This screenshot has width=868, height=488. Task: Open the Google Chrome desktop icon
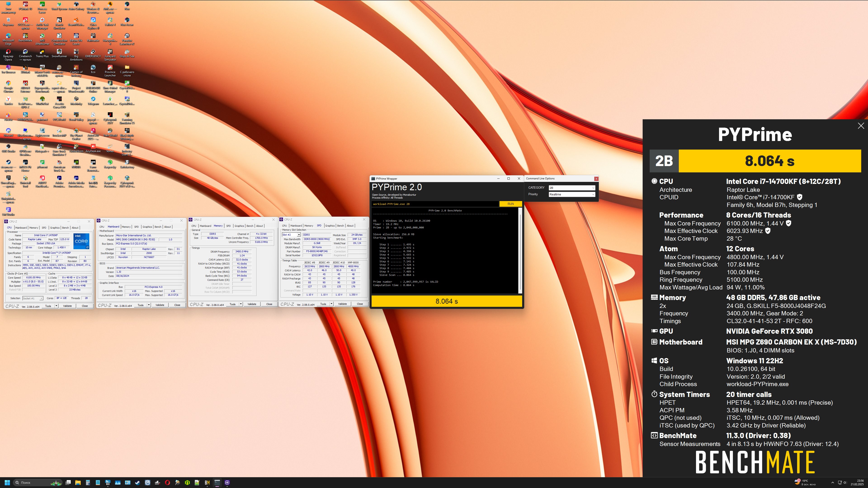8,87
